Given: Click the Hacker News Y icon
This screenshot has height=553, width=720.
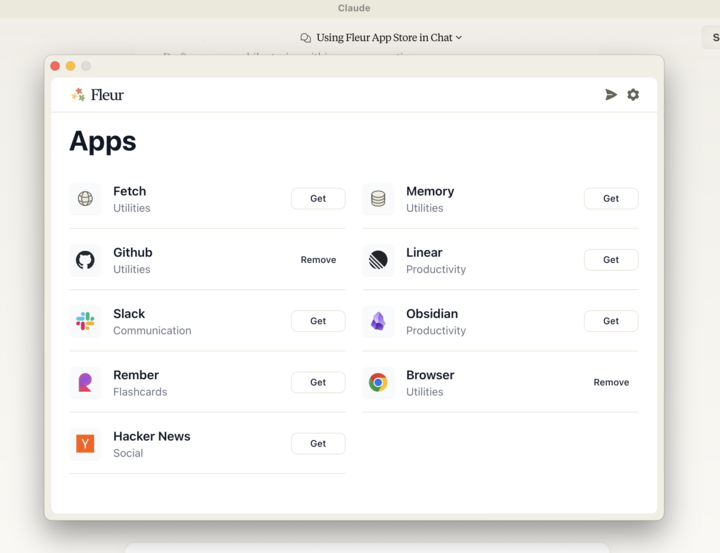Looking at the screenshot, I should 85,444.
